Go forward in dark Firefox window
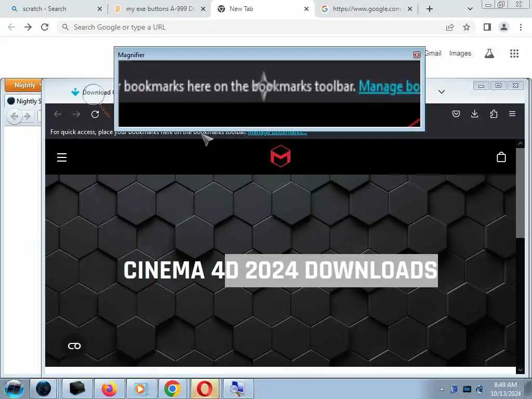The height and width of the screenshot is (399, 532). coord(76,114)
